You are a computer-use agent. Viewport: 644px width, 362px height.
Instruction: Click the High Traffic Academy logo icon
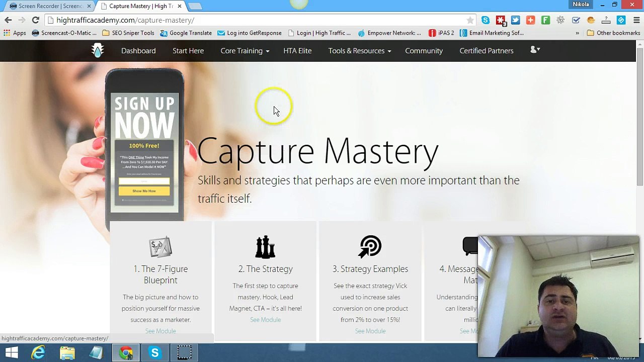(x=98, y=50)
